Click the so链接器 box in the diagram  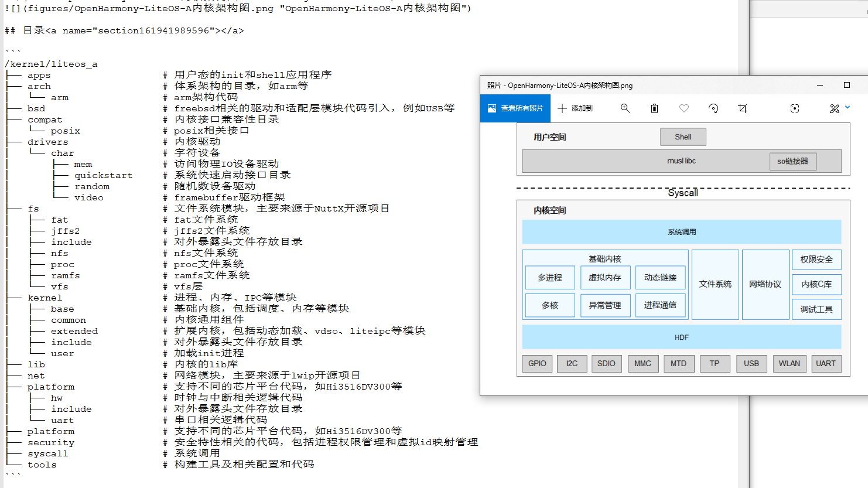792,161
